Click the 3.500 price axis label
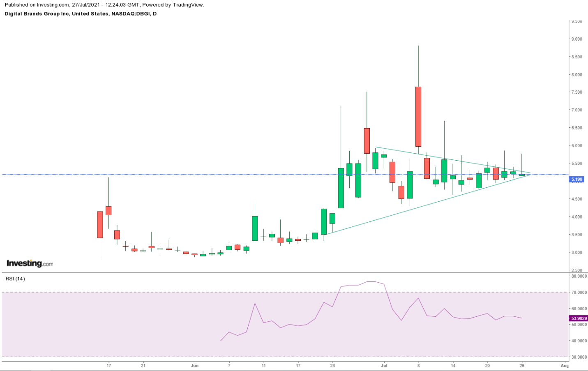The image size is (588, 371). coord(577,235)
